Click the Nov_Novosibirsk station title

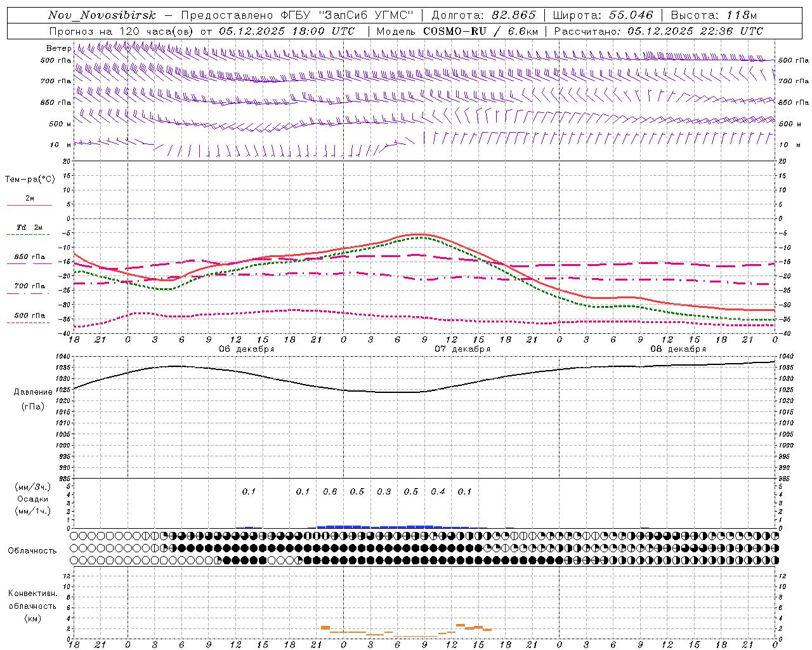102,15
